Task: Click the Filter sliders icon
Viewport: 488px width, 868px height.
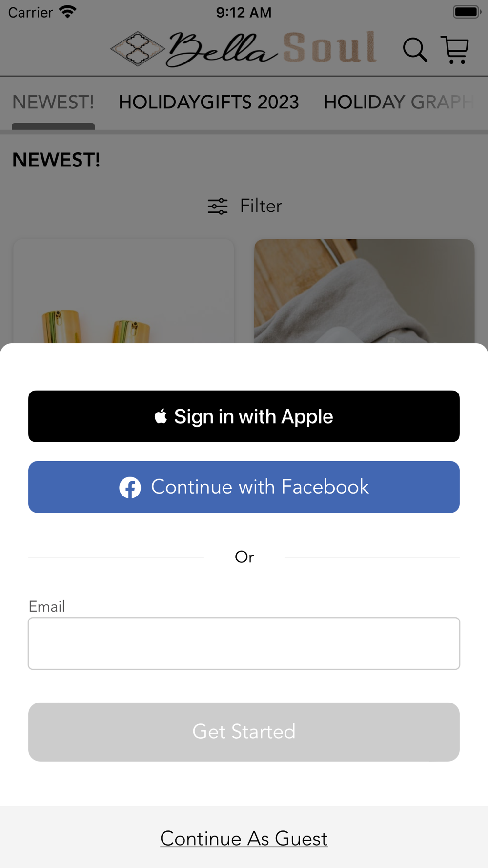Action: (218, 206)
